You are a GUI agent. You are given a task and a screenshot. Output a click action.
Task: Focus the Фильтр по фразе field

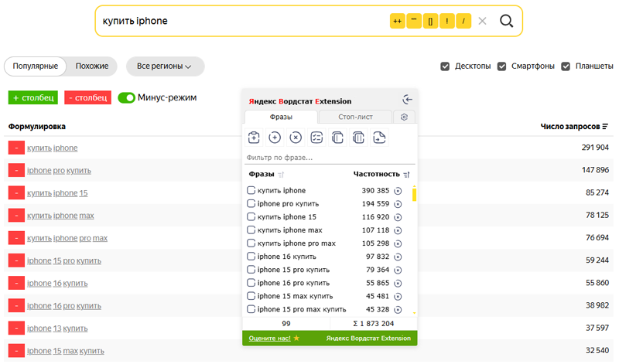(x=330, y=158)
